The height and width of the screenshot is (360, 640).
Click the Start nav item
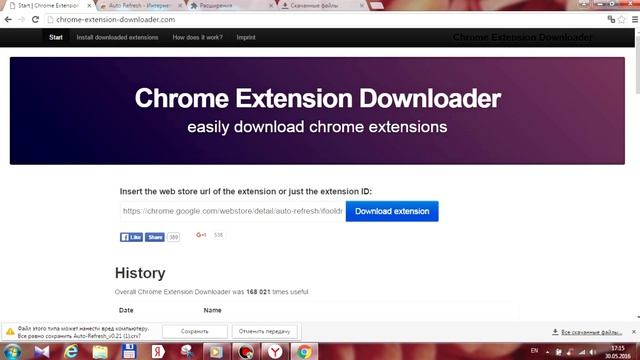tap(56, 38)
